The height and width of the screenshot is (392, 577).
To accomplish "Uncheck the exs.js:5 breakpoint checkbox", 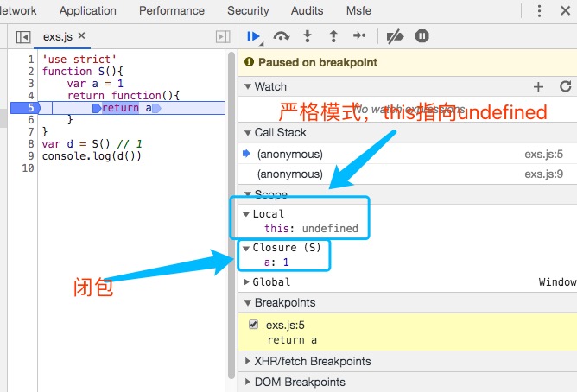I will point(253,325).
